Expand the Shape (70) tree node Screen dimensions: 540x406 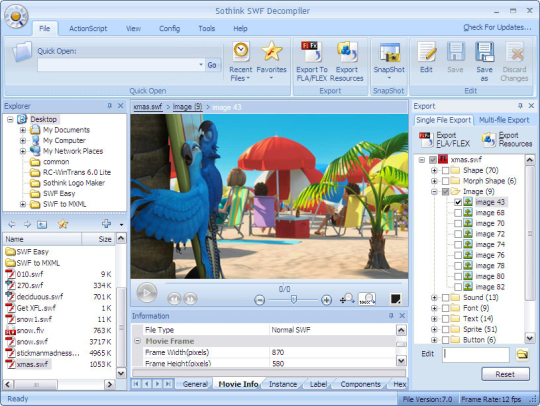tap(434, 170)
